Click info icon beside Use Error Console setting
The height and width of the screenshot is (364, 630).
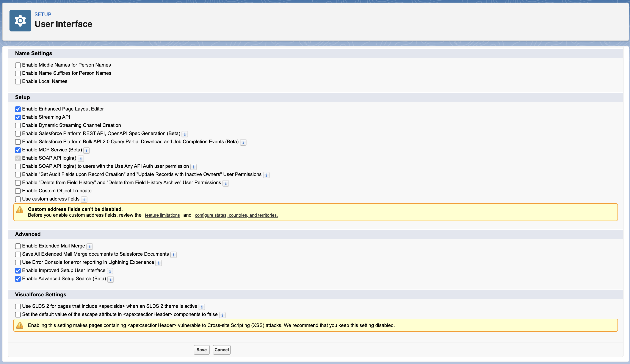[x=158, y=263]
